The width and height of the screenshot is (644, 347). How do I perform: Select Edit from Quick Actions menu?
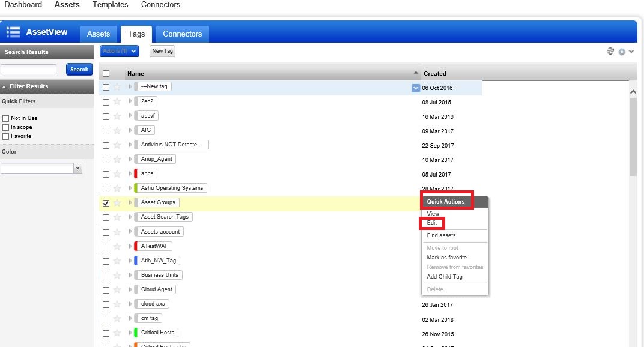click(432, 223)
